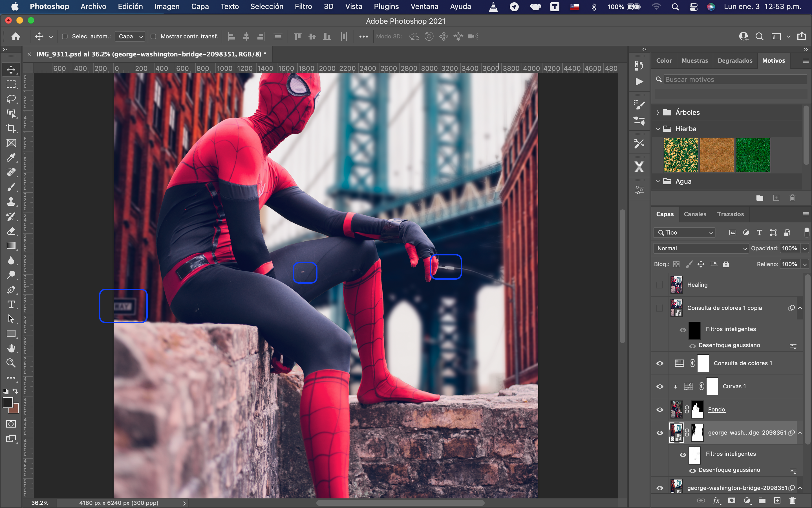Click the Home icon in options bar

[x=16, y=36]
